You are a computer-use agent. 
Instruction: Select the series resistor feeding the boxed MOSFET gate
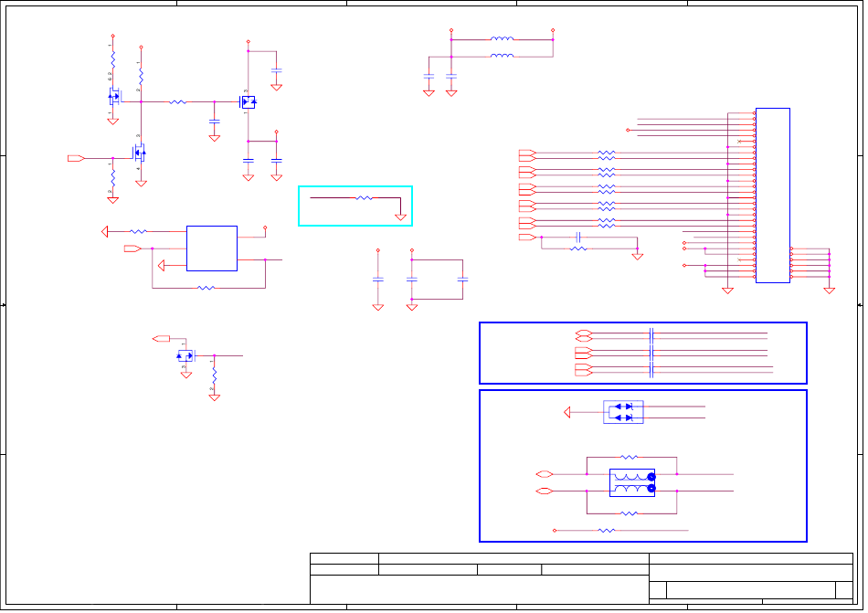click(177, 101)
